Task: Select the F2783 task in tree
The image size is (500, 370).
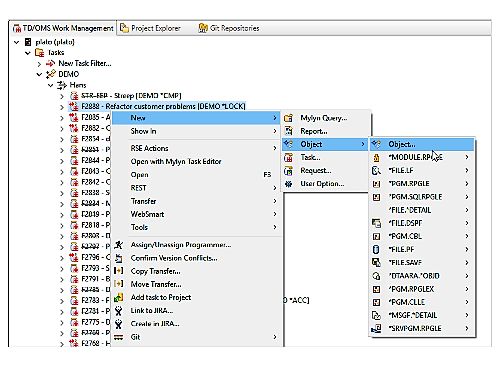Action: click(95, 300)
